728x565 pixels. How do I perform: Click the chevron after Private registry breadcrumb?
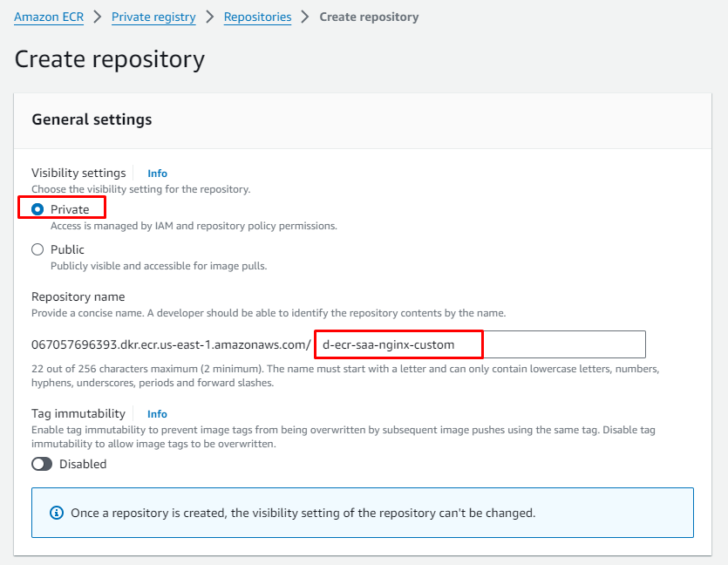tap(210, 17)
